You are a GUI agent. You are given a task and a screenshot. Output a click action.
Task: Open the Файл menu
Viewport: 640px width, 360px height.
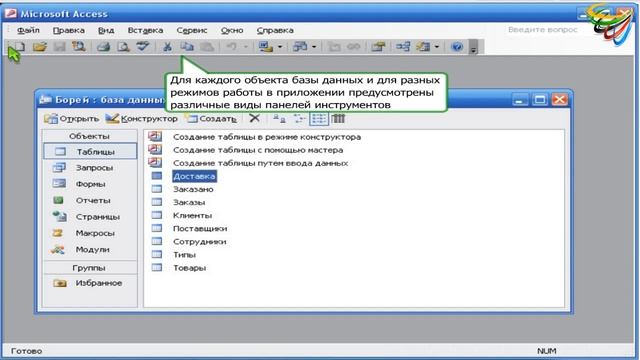point(28,30)
